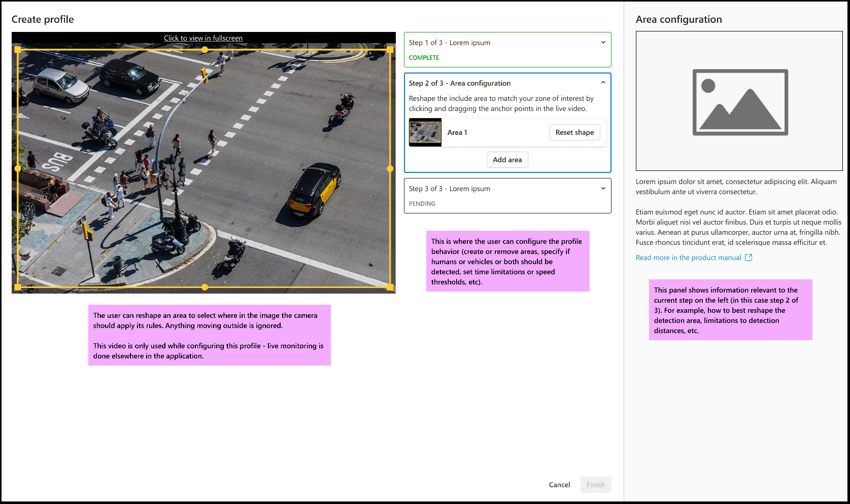Click 'Step 2 of 3 - Area configuration' header
Screen dimensions: 850x504
click(x=459, y=83)
